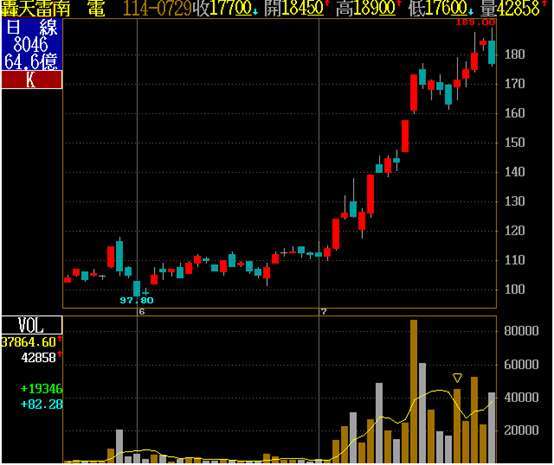Click the triangle marker above volume bars

(457, 378)
